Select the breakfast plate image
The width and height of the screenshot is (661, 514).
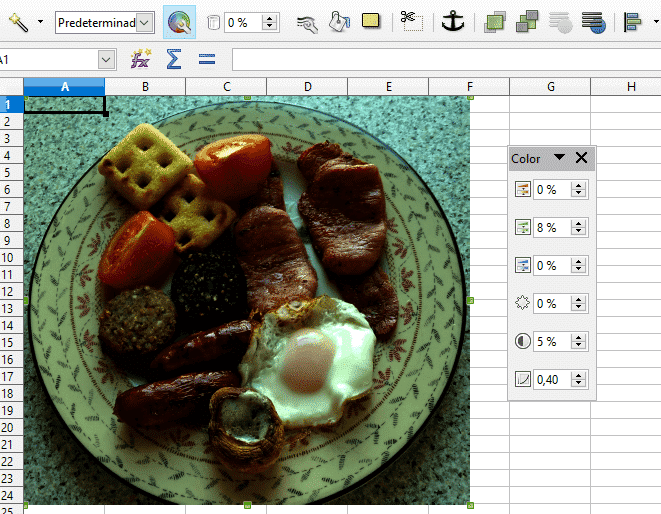(247, 300)
